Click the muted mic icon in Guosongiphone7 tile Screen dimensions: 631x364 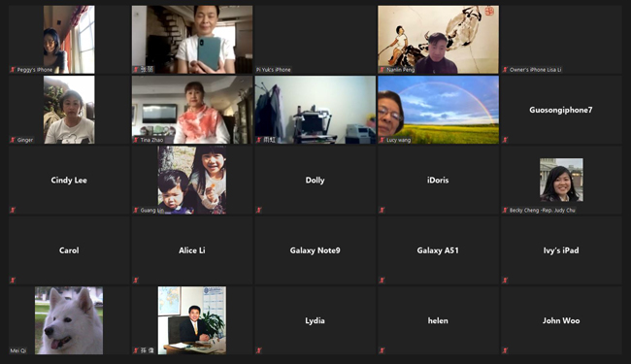pos(505,140)
